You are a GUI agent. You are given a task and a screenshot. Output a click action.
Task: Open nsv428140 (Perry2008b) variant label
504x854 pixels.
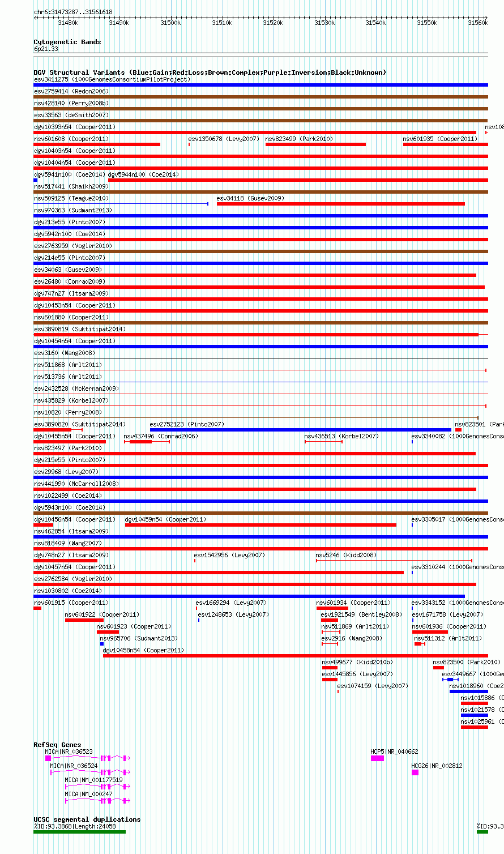[x=71, y=103]
